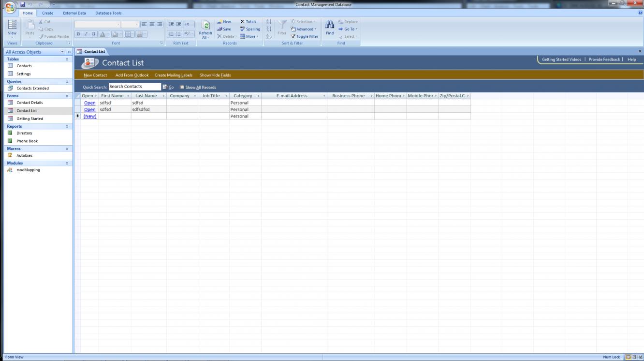This screenshot has width=644, height=361.
Task: Collapse the Modules group
Action: coord(67,164)
